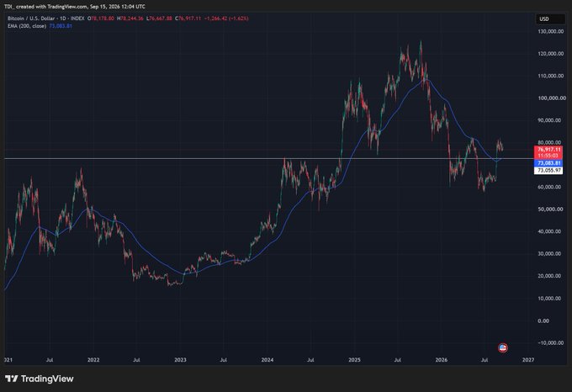572x392 pixels.
Task: Click the white 73,055.97 horizontal line label
Action: click(548, 170)
